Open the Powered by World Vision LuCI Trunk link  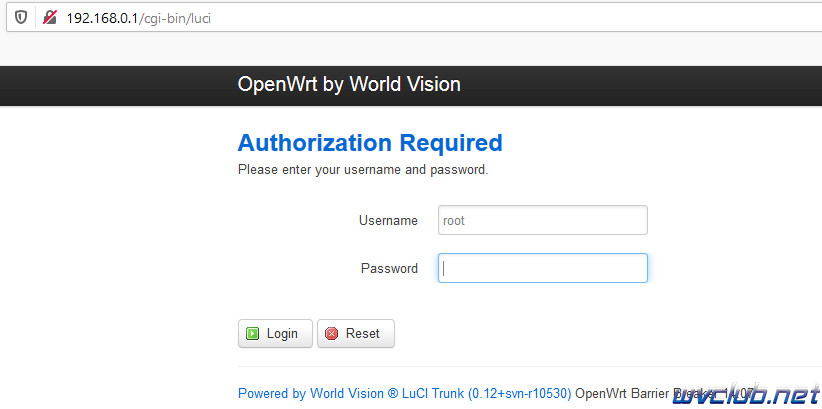(x=405, y=393)
